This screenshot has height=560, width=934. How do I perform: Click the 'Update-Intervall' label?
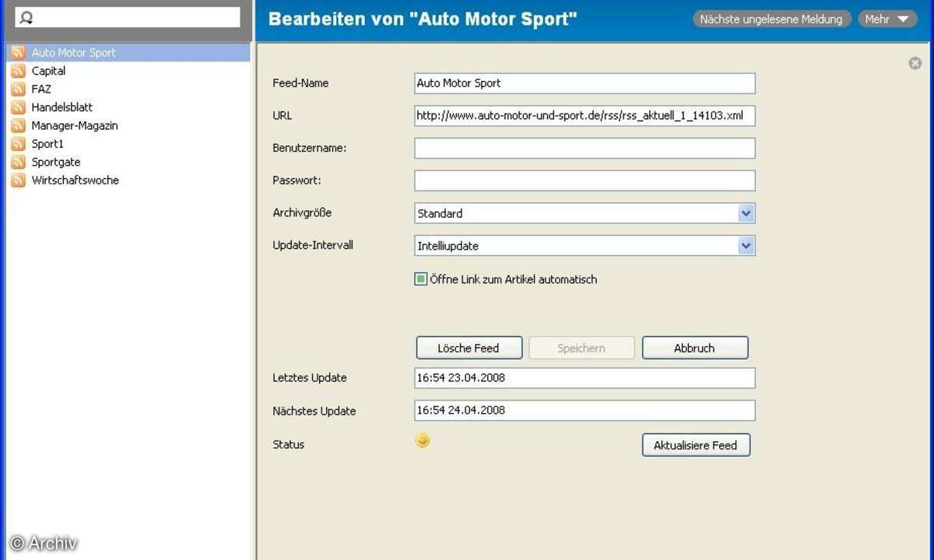click(x=313, y=245)
